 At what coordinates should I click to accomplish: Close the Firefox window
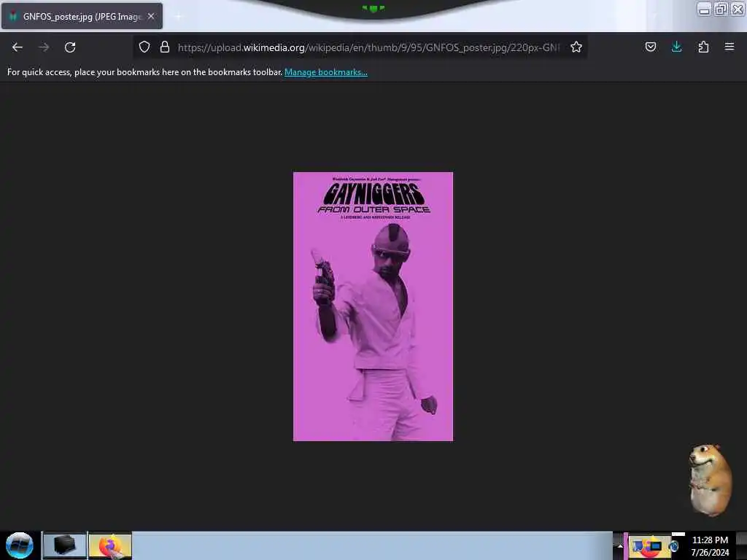point(738,9)
